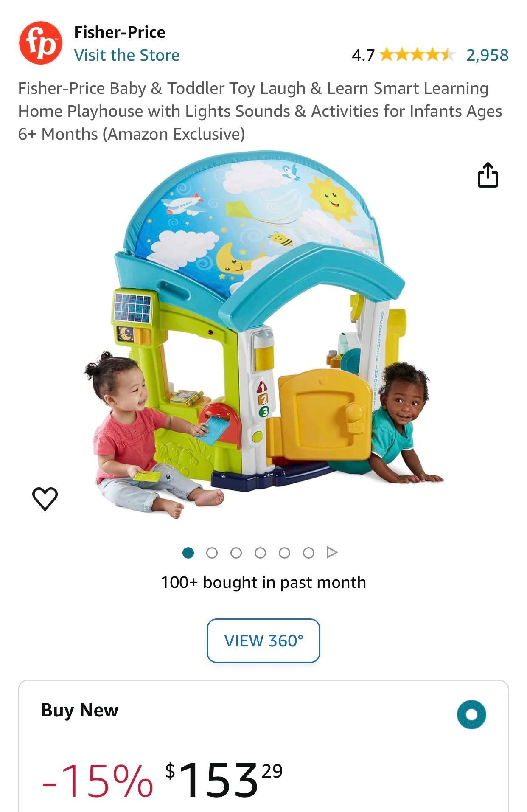
Task: Click the Fisher-Price logo icon
Action: (41, 43)
